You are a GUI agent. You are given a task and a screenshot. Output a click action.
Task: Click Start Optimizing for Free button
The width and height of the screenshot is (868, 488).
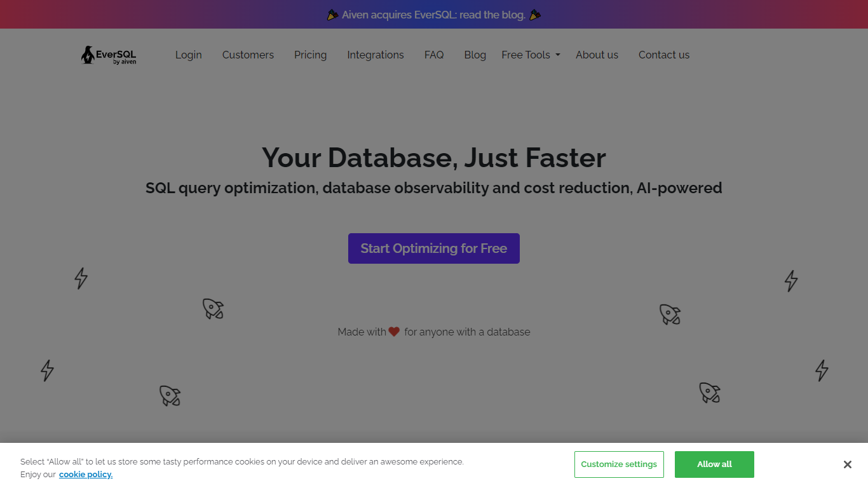point(434,248)
